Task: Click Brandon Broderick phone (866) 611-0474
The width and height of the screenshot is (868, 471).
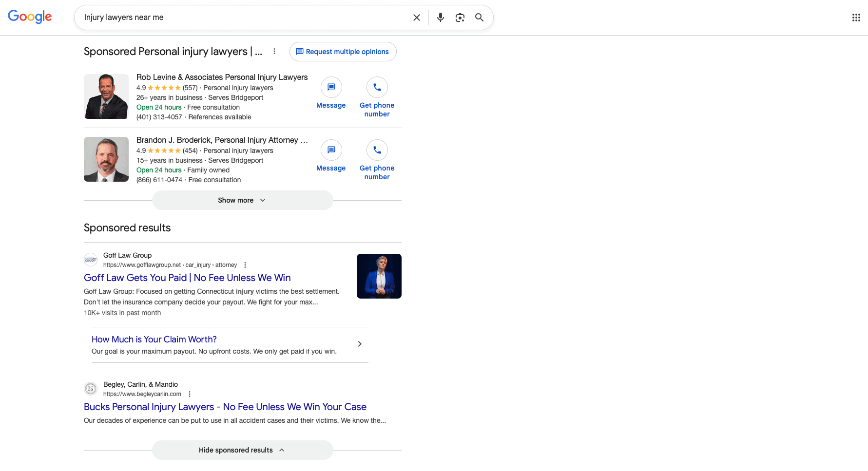Action: point(159,180)
